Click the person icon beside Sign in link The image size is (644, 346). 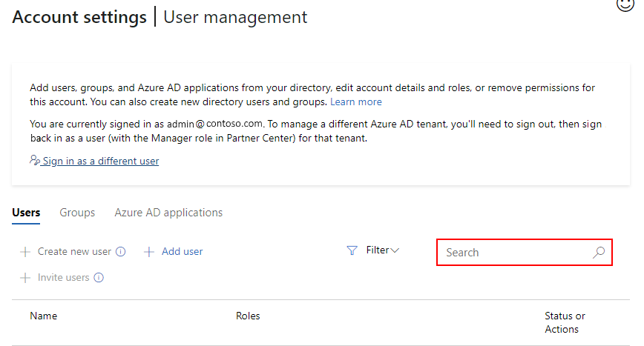click(x=35, y=160)
